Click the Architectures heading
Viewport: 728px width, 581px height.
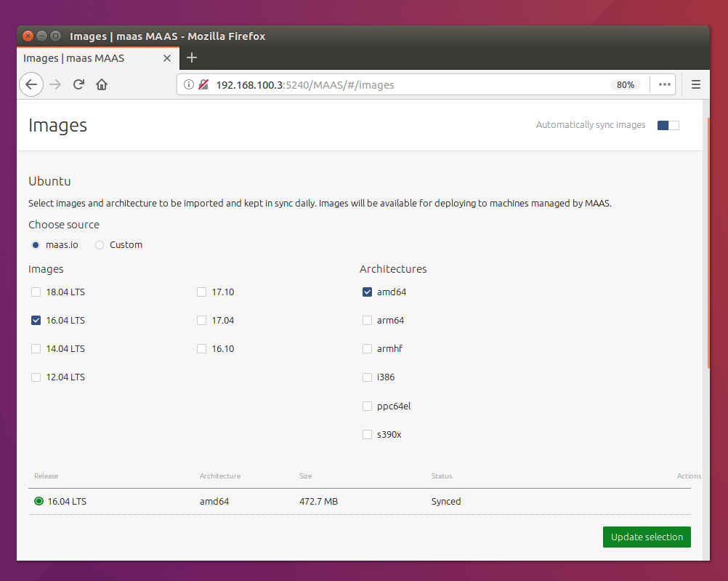(393, 269)
